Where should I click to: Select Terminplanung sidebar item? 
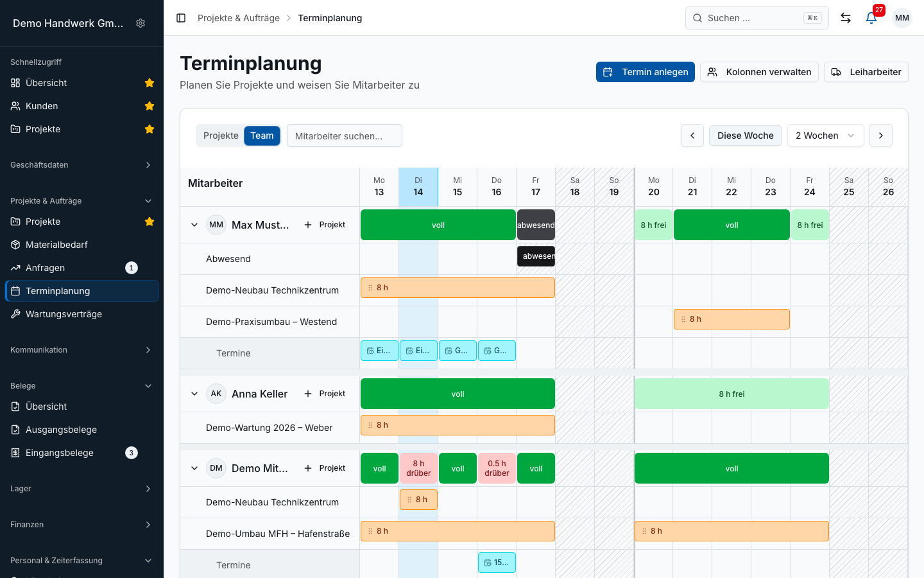click(81, 291)
